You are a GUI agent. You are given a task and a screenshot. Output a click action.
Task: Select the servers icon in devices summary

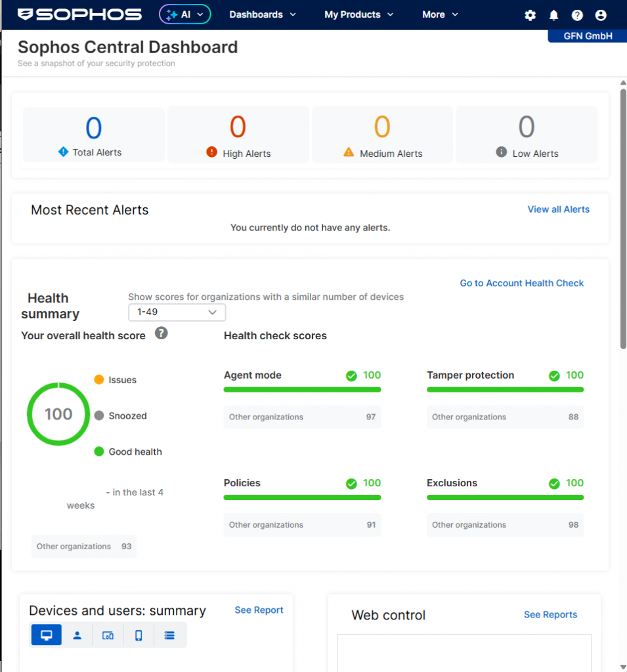pyautogui.click(x=169, y=635)
